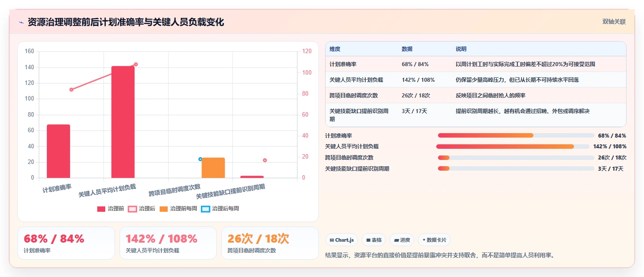Click the 关键人员平均计划负载 red bar
Viewport: 644px width, 277px height.
click(123, 122)
